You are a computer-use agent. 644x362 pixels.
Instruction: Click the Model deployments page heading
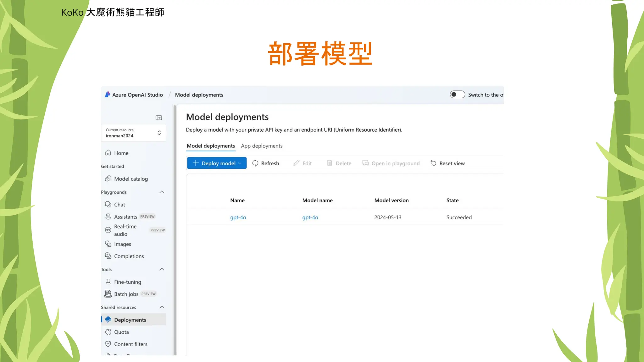[227, 117]
